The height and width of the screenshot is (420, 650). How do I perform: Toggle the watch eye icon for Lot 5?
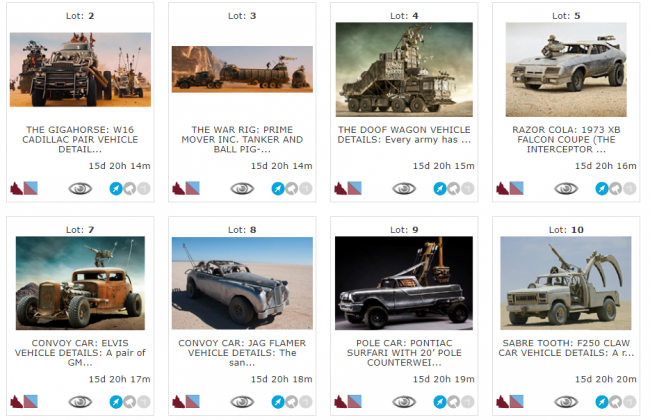(x=566, y=189)
